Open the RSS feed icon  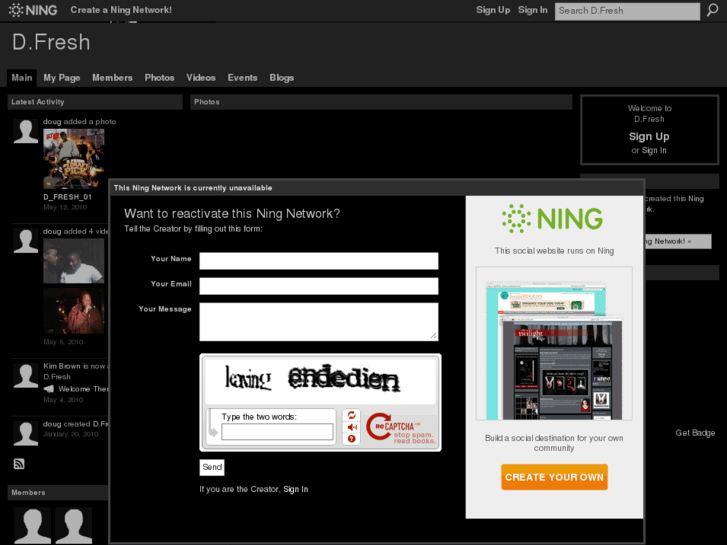19,464
